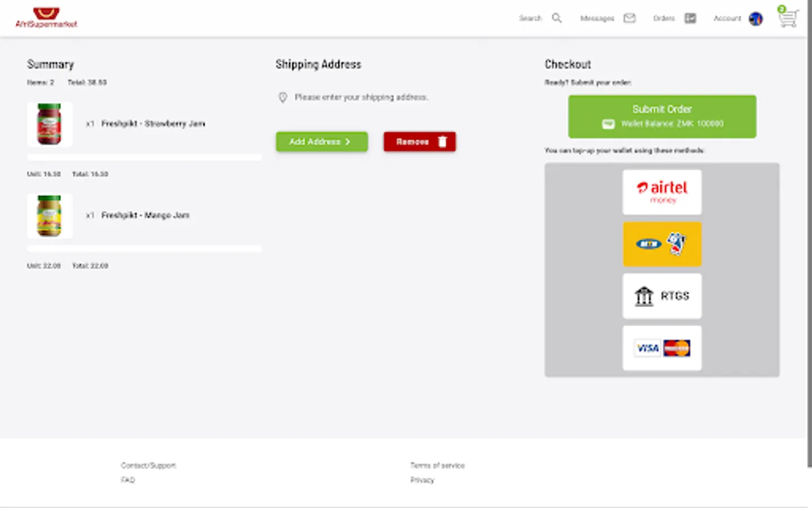This screenshot has width=812, height=508.
Task: Open the FAQ footer link
Action: click(x=128, y=480)
